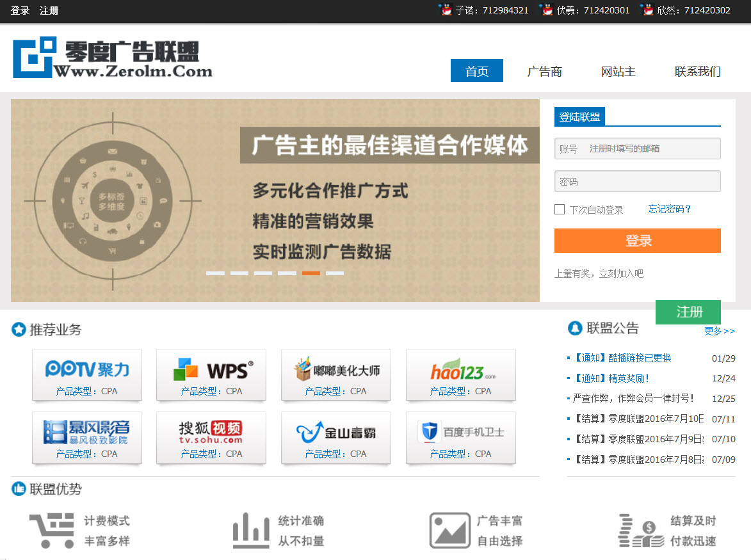Click the QQ icon beside 欣然 contact
Viewport: 751px width, 560px height.
coord(647,10)
